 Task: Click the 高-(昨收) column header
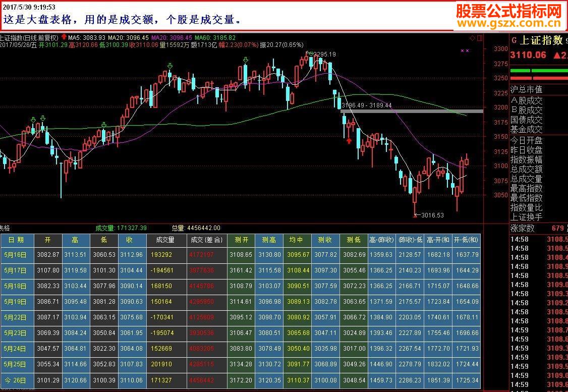(x=381, y=240)
